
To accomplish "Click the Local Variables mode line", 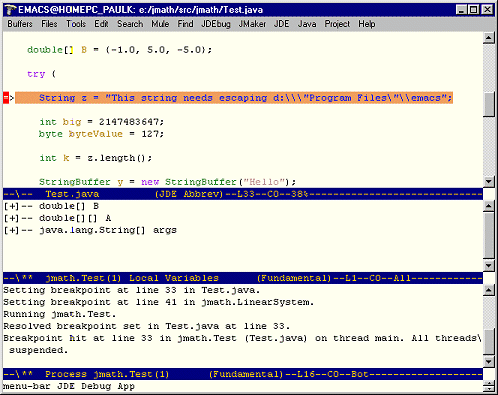I will (243, 278).
